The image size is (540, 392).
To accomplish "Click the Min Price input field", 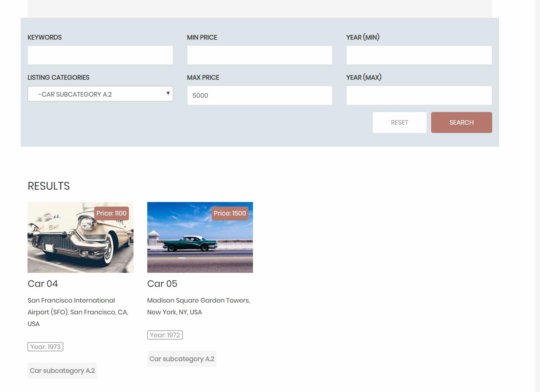I will click(x=260, y=55).
